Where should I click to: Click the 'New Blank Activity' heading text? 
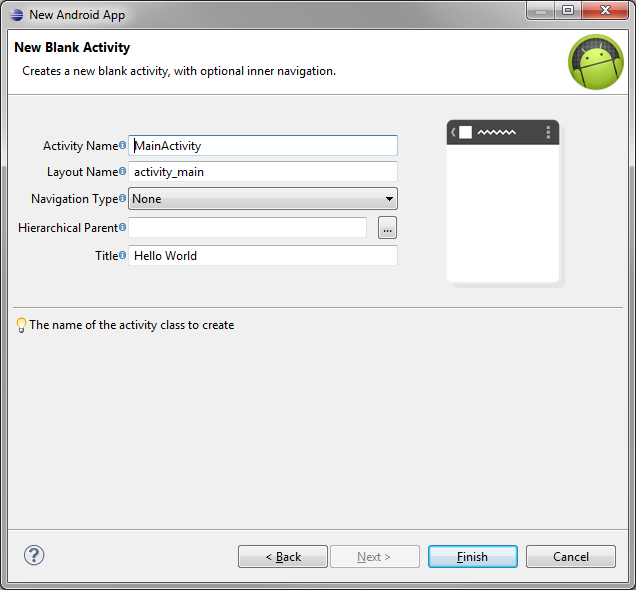(x=72, y=47)
